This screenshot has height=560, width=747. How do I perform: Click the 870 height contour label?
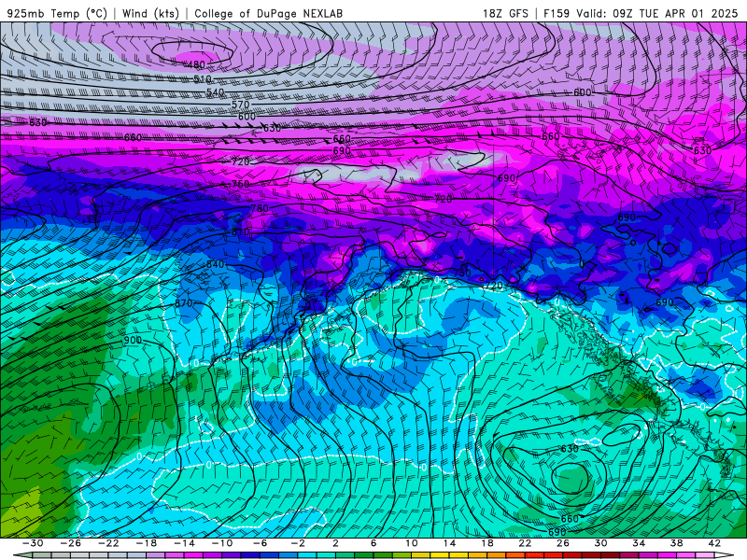coord(183,303)
